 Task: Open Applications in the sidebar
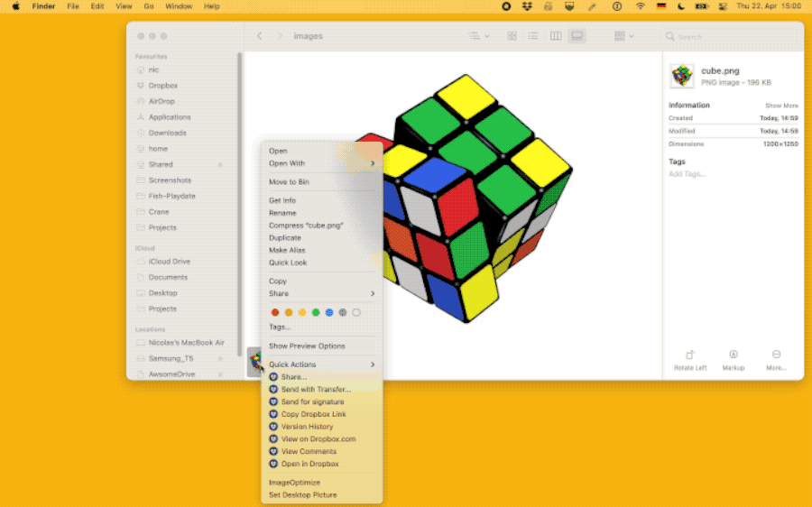pos(170,117)
